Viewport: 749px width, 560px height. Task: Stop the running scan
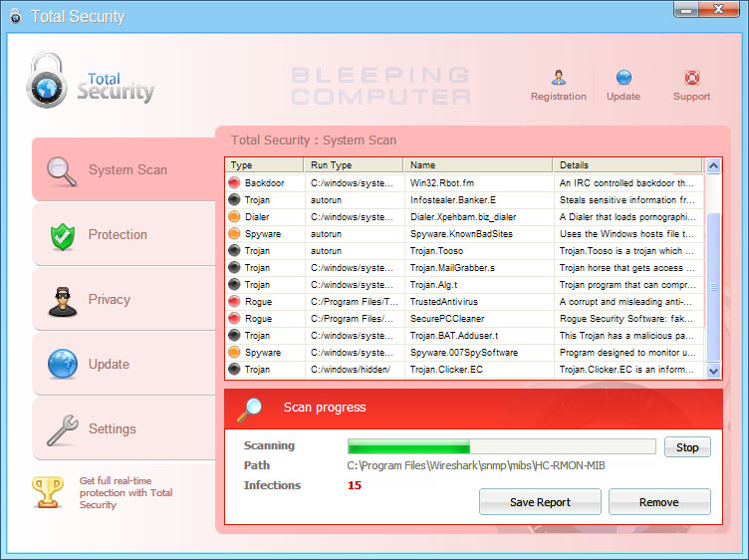click(x=687, y=447)
